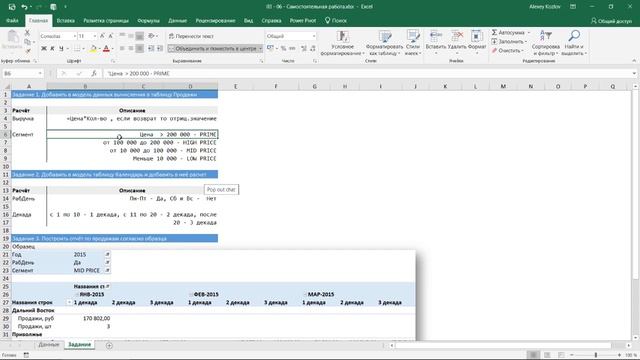Open Найти и выделить magnifier menu

(574, 43)
